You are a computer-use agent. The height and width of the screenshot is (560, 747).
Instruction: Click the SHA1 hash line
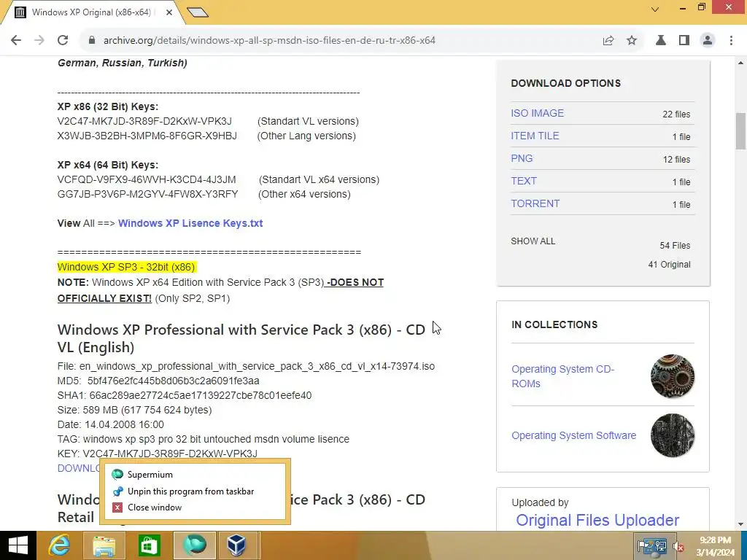185,395
